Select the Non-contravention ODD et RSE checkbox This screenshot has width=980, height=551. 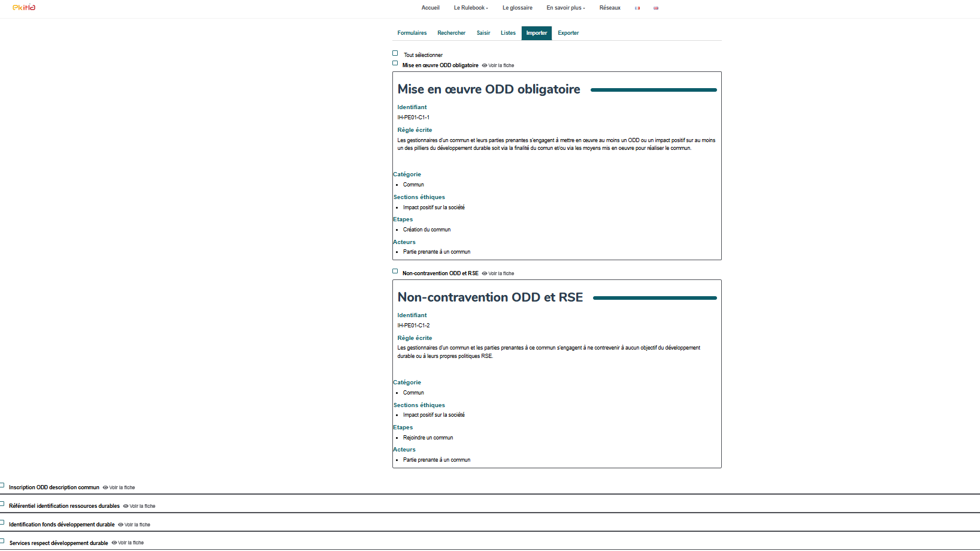pos(395,271)
